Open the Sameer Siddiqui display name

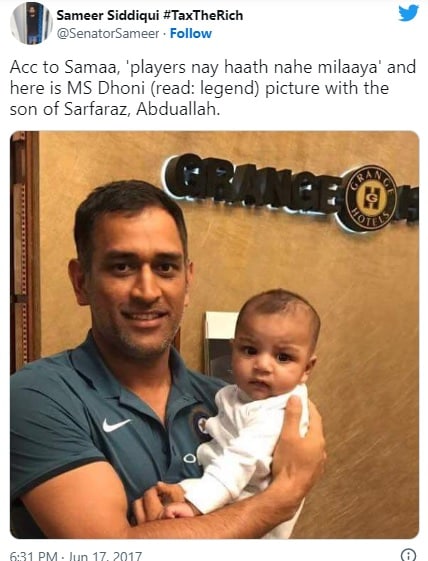pyautogui.click(x=108, y=15)
